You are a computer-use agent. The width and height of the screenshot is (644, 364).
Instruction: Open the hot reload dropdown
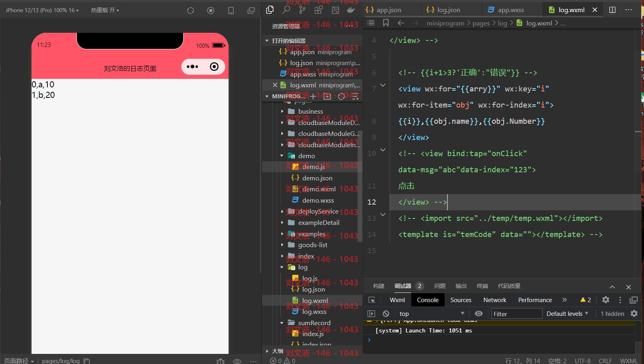tap(105, 10)
